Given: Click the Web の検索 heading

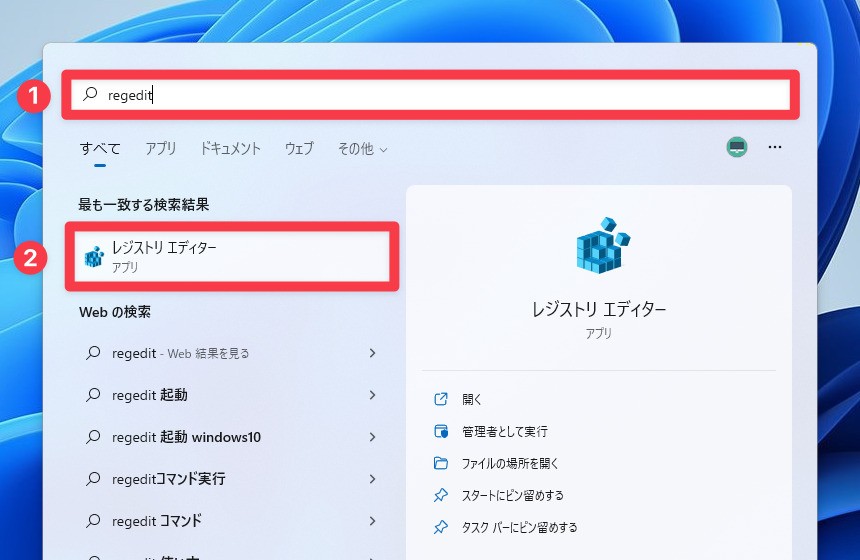Looking at the screenshot, I should (x=115, y=312).
